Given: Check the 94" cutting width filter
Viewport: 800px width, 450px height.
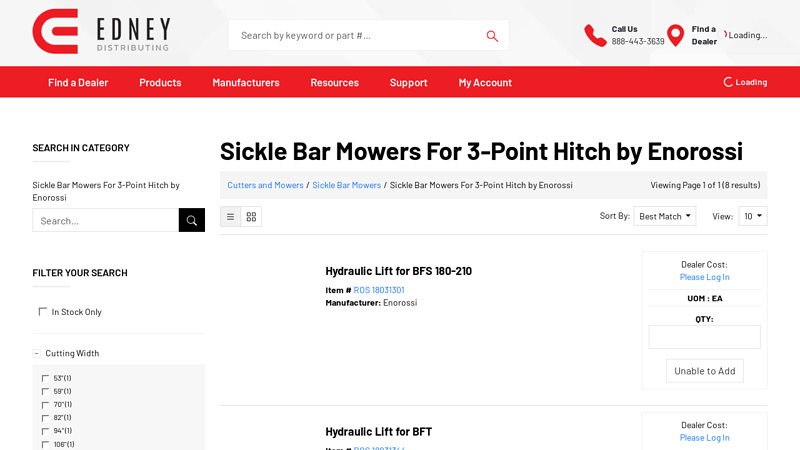Looking at the screenshot, I should (x=45, y=431).
